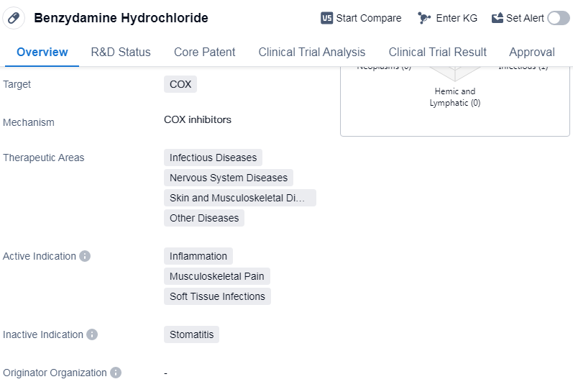Click info icon next to Active Indication
This screenshot has height=392, width=573.
[85, 256]
